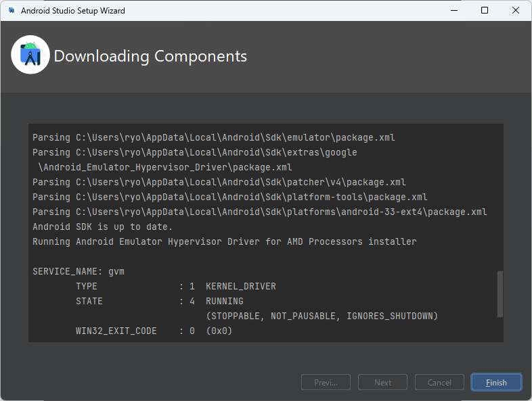Click the platform-tools\package.xml parsing line
Screen dimensions: 532x401
(x=230, y=197)
